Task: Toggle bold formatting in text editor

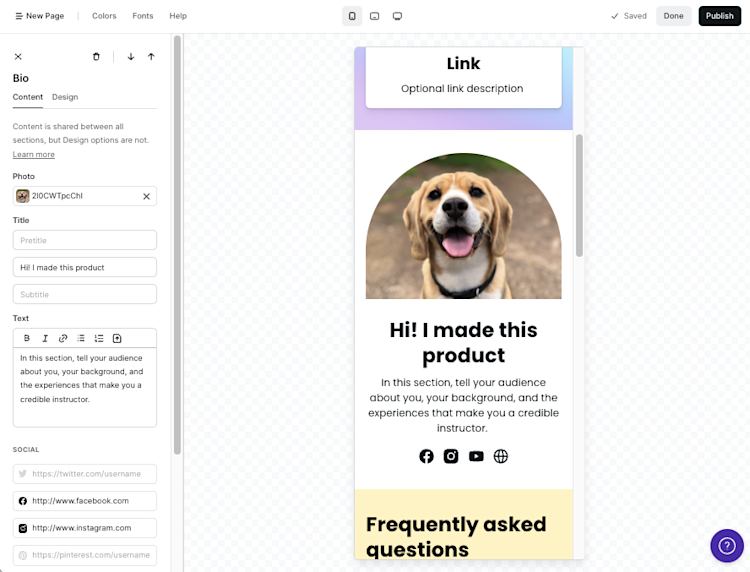Action: click(27, 338)
